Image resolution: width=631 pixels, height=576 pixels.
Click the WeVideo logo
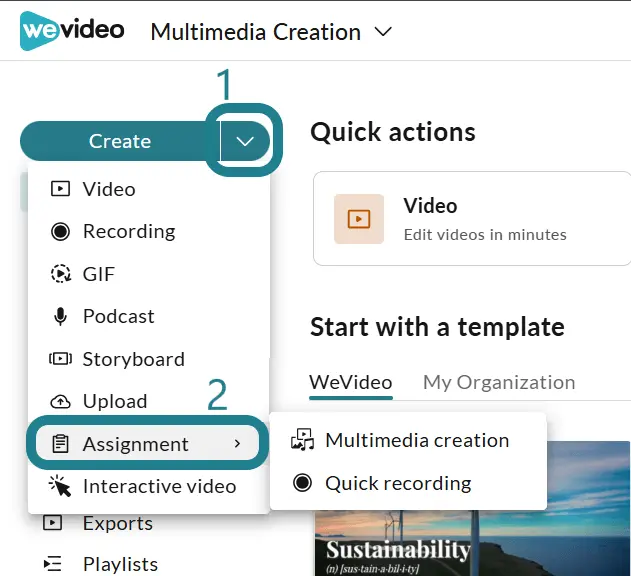click(72, 31)
